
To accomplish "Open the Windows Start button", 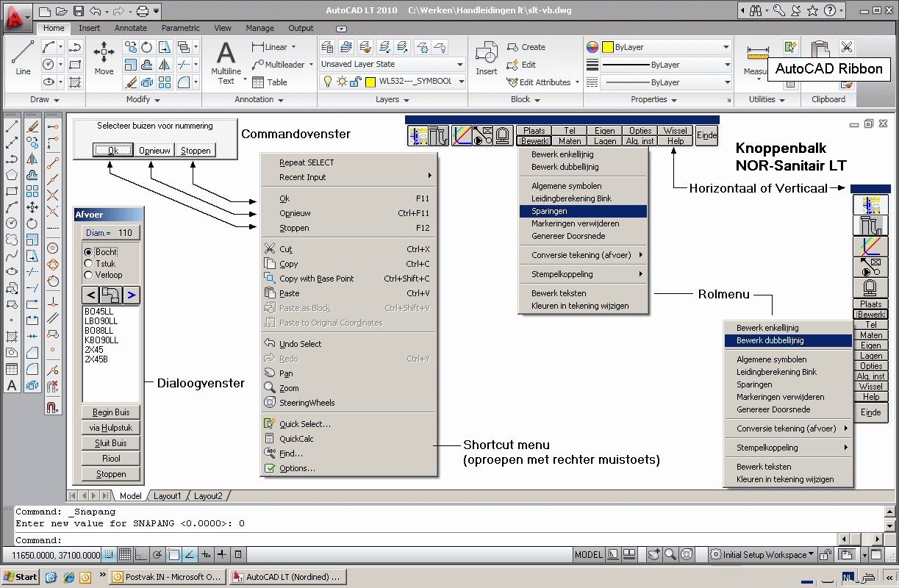I will (21, 577).
